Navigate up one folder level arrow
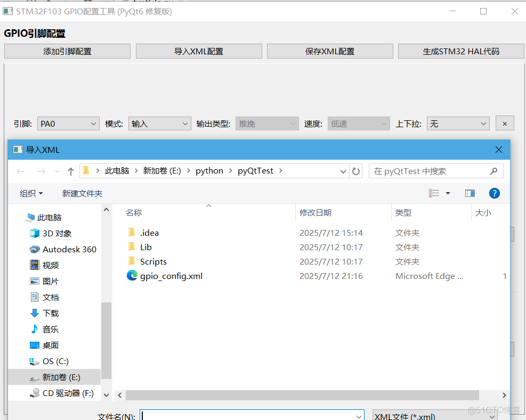526x420 pixels. [71, 171]
